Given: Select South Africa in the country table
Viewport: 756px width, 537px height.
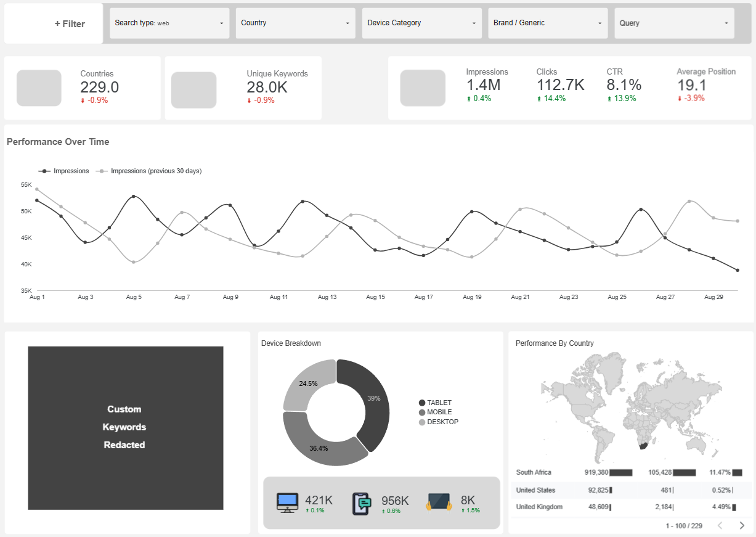Looking at the screenshot, I should coord(534,472).
